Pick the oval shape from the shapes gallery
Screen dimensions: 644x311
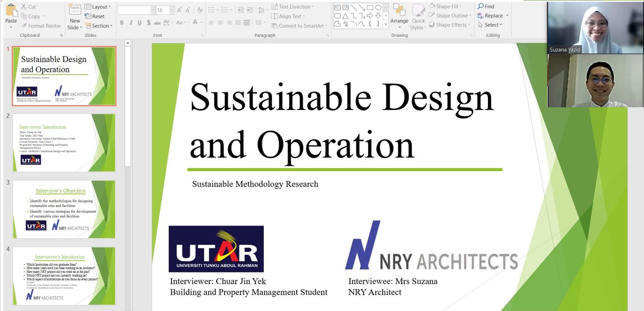pyautogui.click(x=378, y=7)
